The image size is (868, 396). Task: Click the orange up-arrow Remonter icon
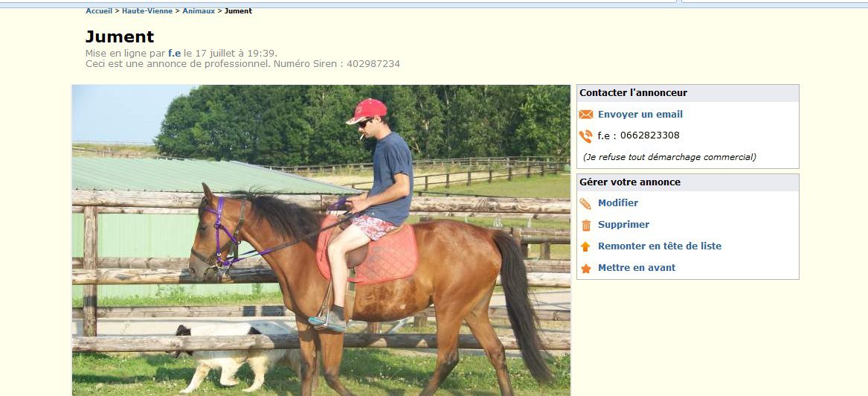click(x=585, y=247)
